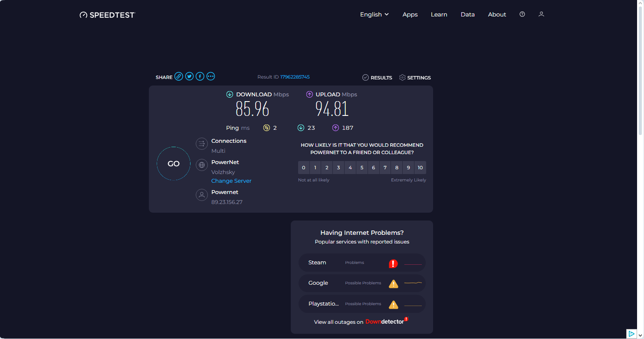Open more share options icon
This screenshot has width=644, height=339.
tap(210, 76)
